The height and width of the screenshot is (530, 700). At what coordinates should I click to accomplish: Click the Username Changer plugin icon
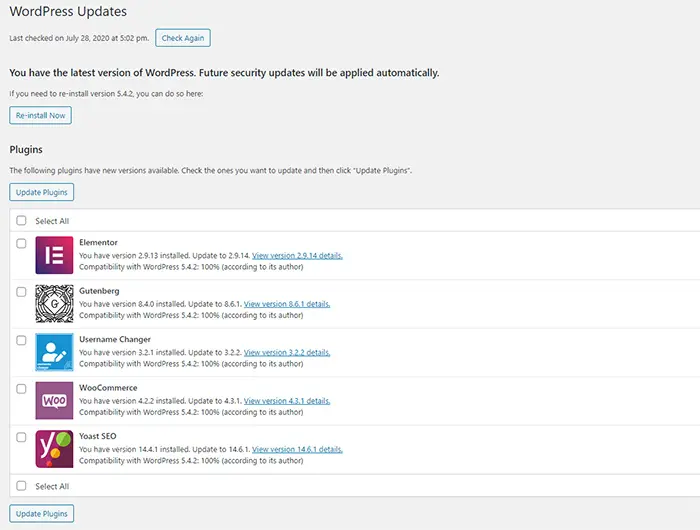click(54, 352)
